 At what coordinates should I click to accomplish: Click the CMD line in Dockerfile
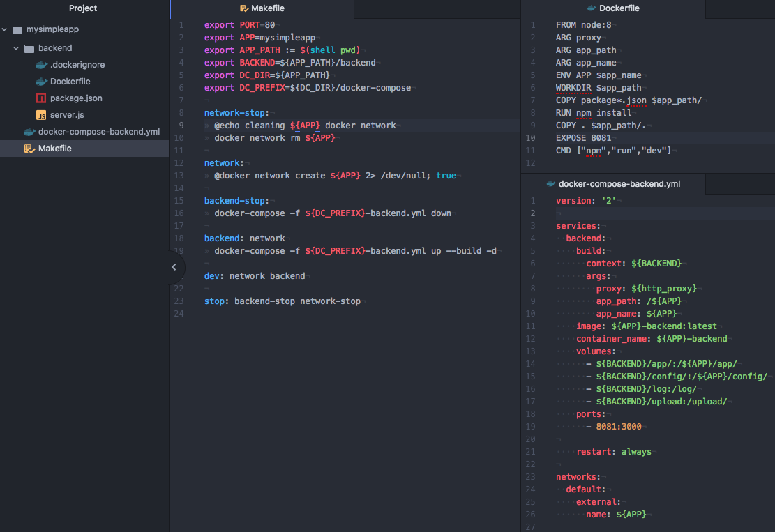tap(613, 151)
